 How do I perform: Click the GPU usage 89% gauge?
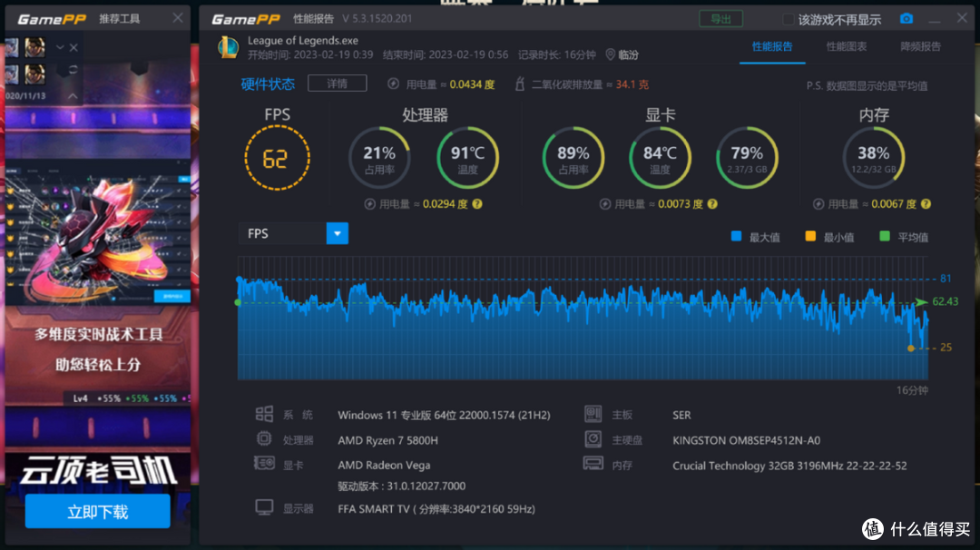click(573, 158)
